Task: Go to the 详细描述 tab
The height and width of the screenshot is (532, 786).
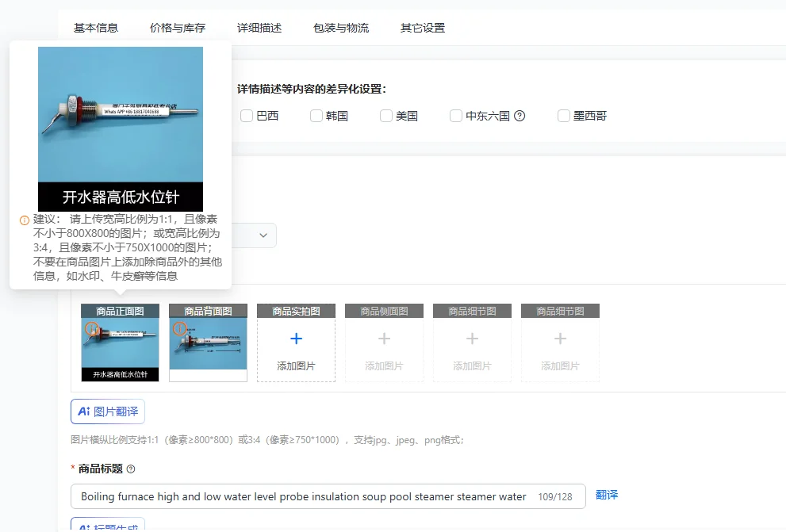Action: tap(259, 28)
